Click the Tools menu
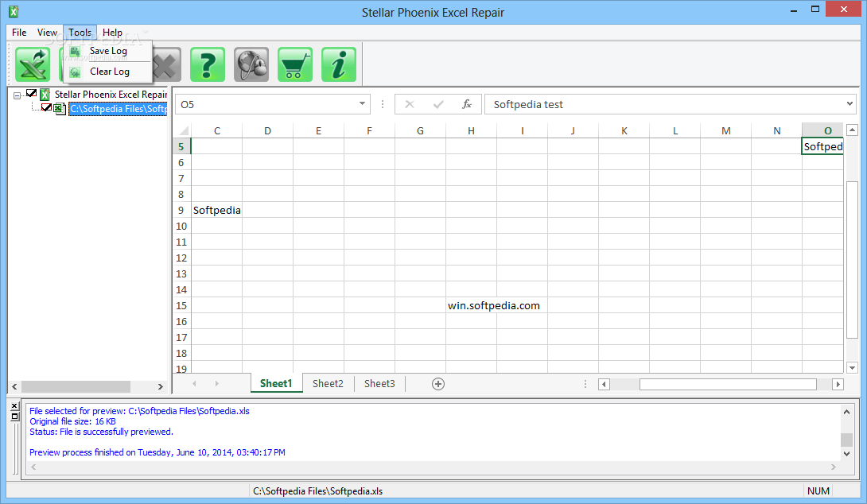The image size is (867, 504). coord(80,33)
